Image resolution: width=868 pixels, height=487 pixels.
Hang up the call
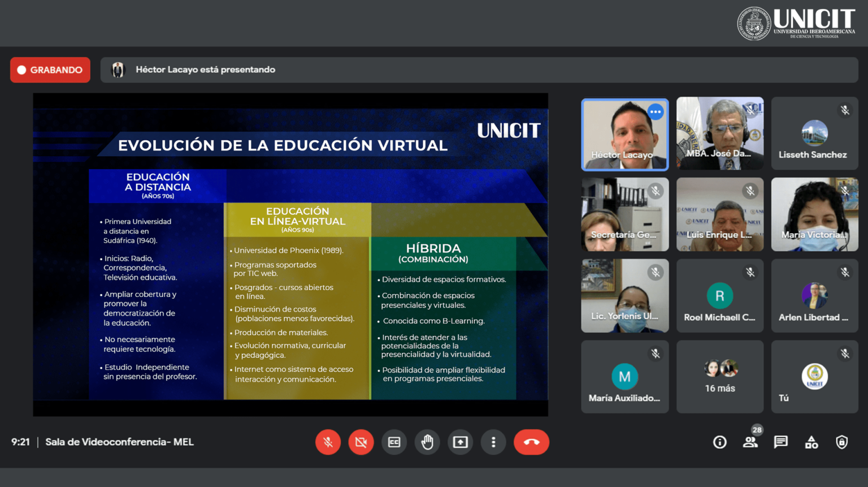pyautogui.click(x=531, y=442)
